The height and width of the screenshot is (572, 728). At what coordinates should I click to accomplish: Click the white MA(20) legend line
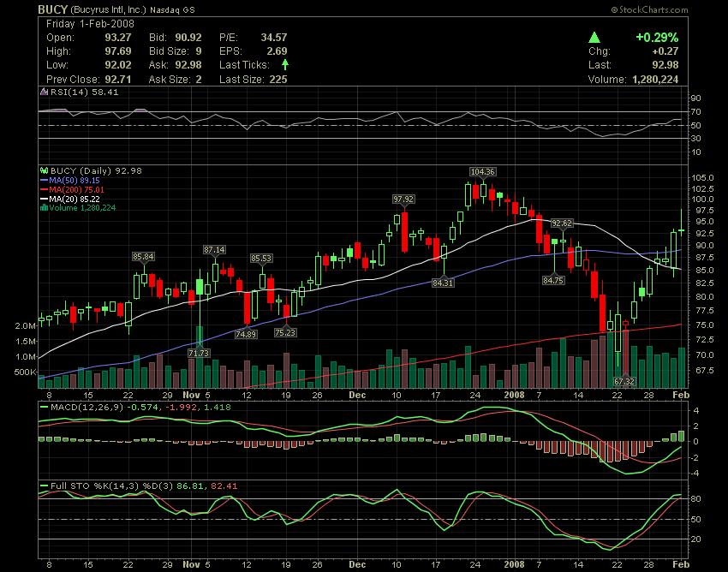(x=44, y=200)
